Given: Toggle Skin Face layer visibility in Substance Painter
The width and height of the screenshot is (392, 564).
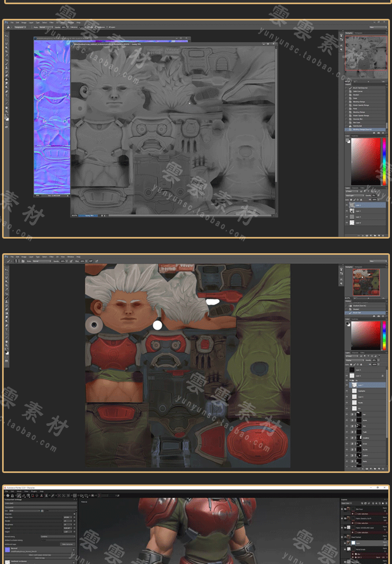Looking at the screenshot, I should (342, 509).
